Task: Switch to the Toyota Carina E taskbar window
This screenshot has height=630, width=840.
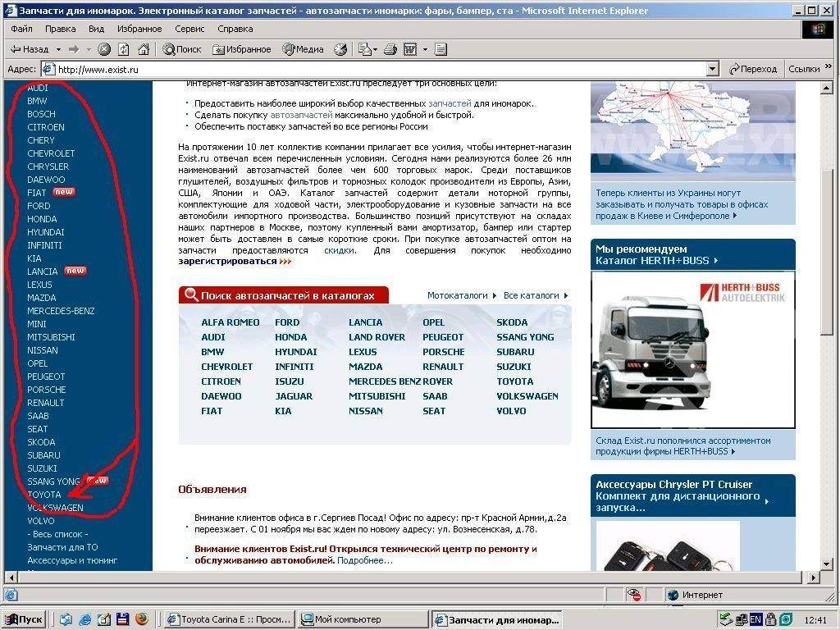Action: click(228, 619)
